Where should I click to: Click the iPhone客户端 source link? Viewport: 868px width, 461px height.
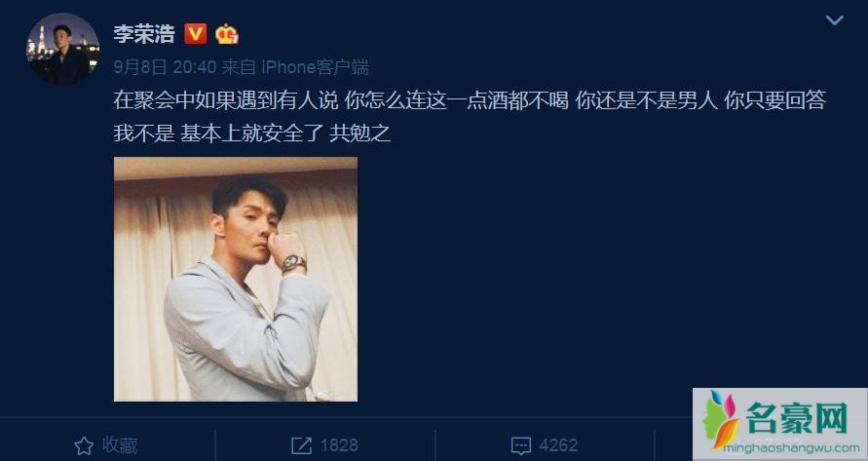point(315,67)
